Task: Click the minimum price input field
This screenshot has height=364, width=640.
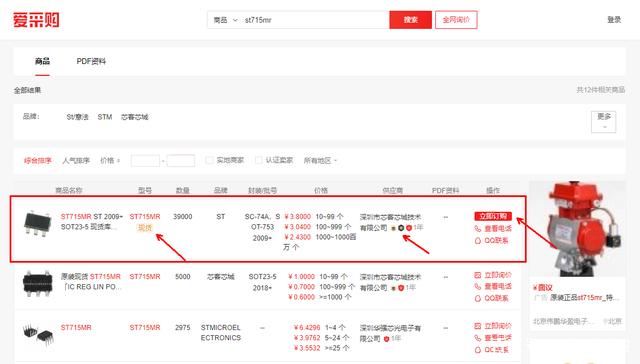Action: pos(145,161)
